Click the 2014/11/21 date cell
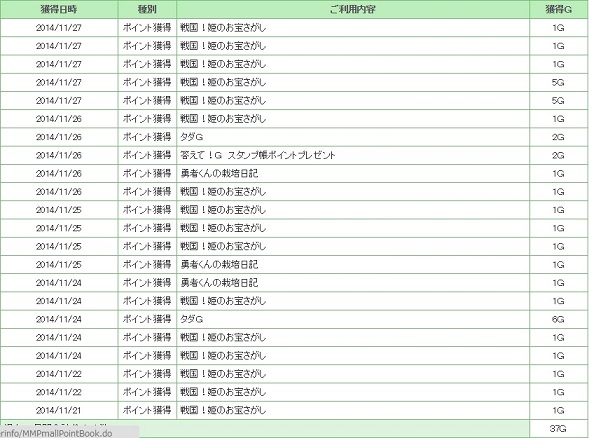The image size is (589, 438). (x=59, y=410)
